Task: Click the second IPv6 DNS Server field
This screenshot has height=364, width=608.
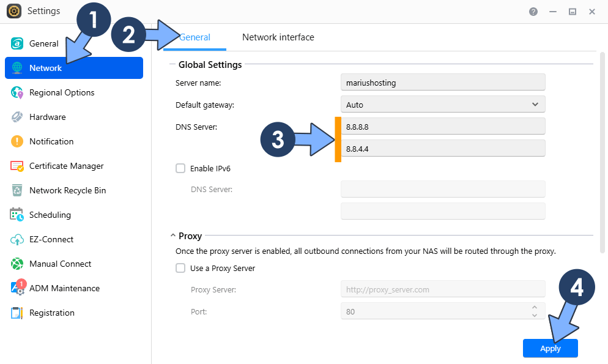Action: click(443, 211)
